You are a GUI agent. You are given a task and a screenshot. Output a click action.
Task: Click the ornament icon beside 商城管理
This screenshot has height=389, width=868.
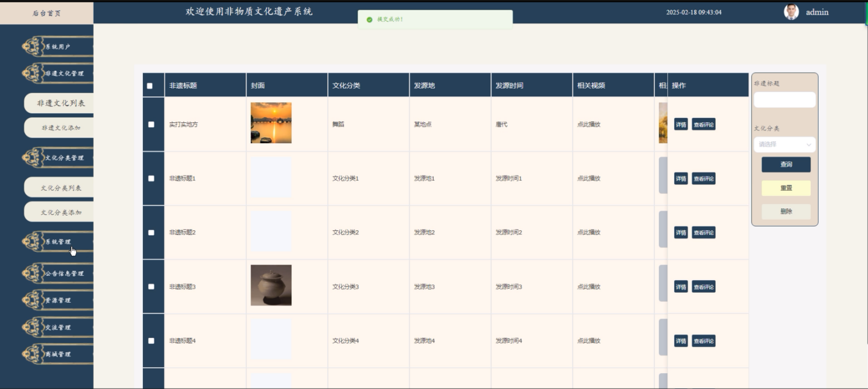click(x=33, y=354)
